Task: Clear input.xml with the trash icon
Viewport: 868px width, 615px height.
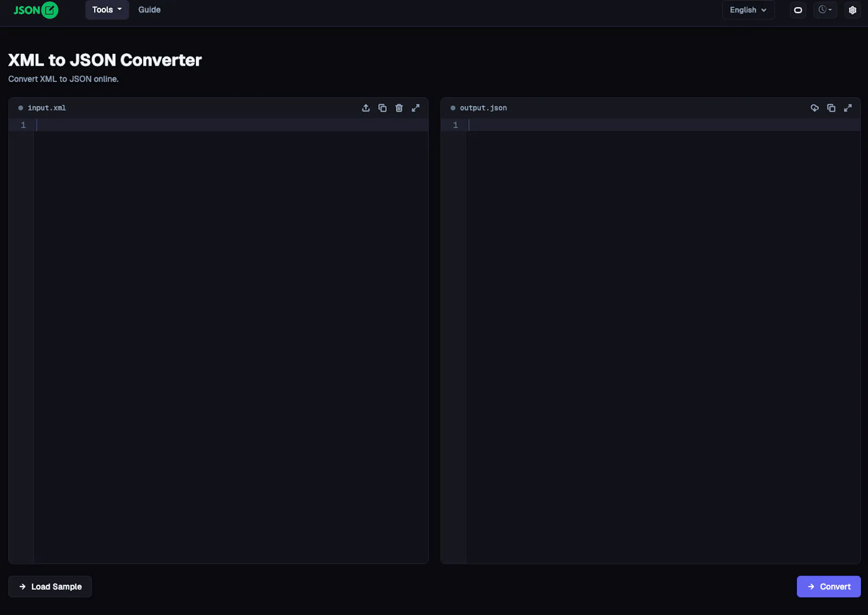Action: click(399, 108)
